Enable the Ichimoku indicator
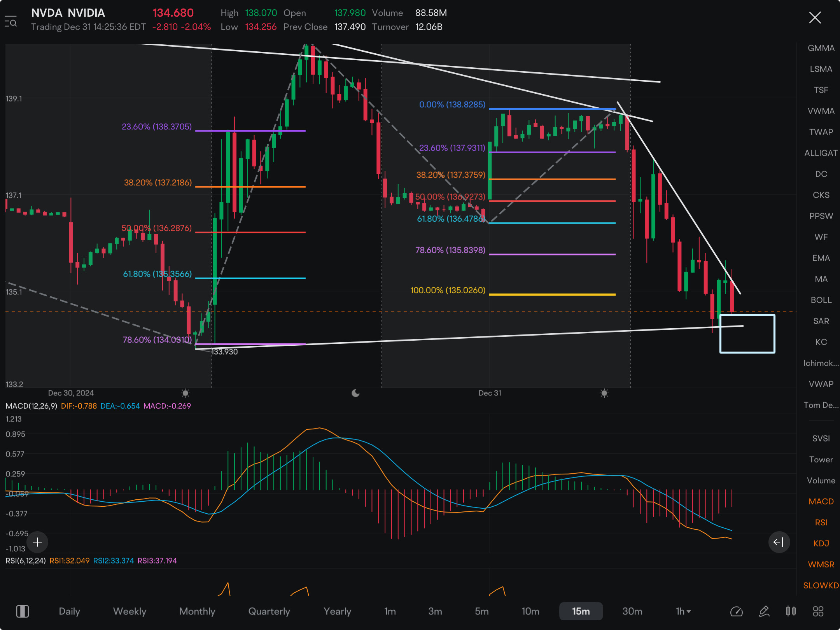The image size is (840, 630). (821, 363)
